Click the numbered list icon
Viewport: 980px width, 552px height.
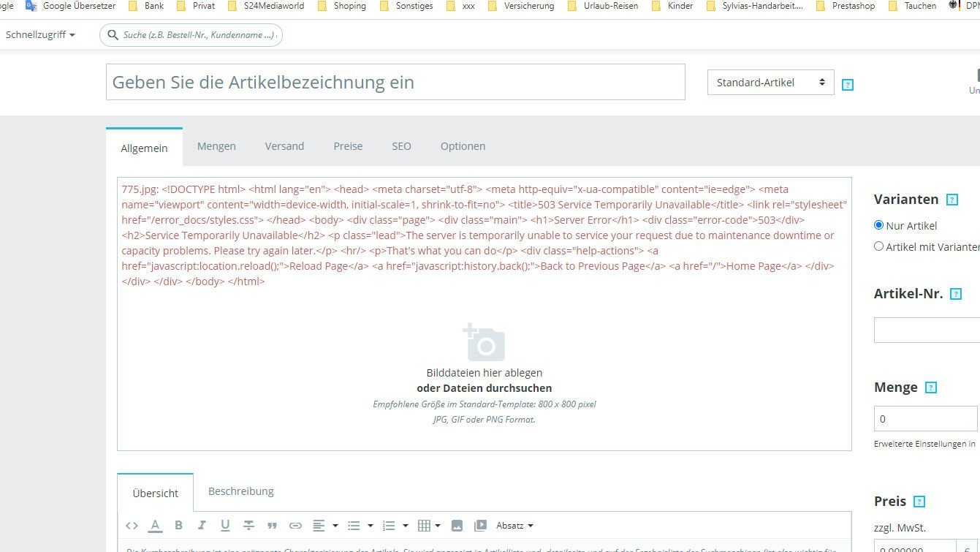pos(389,526)
